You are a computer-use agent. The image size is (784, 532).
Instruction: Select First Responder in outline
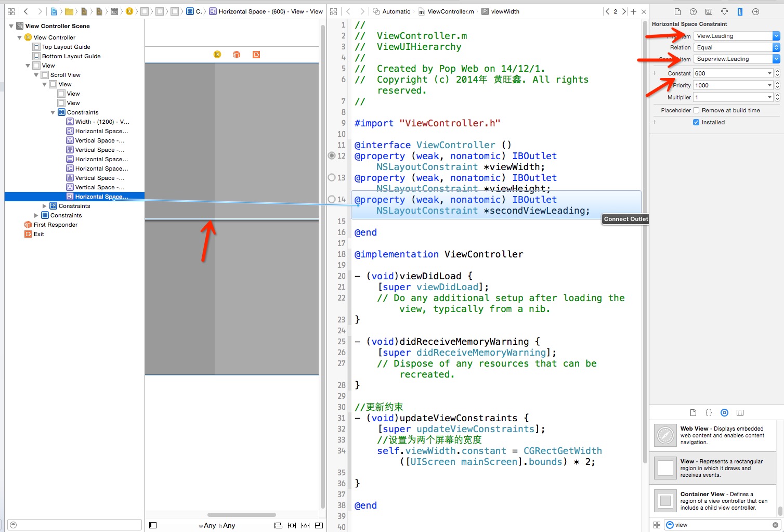coord(51,225)
